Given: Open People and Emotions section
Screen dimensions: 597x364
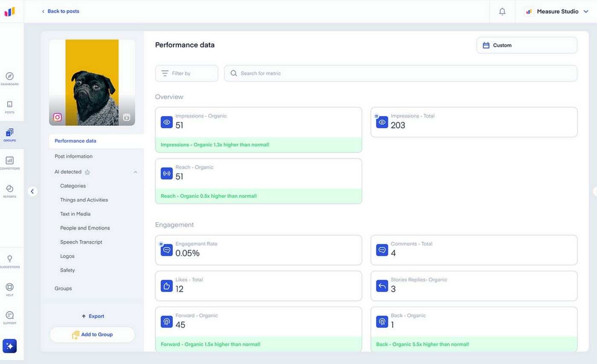Looking at the screenshot, I should tap(85, 228).
